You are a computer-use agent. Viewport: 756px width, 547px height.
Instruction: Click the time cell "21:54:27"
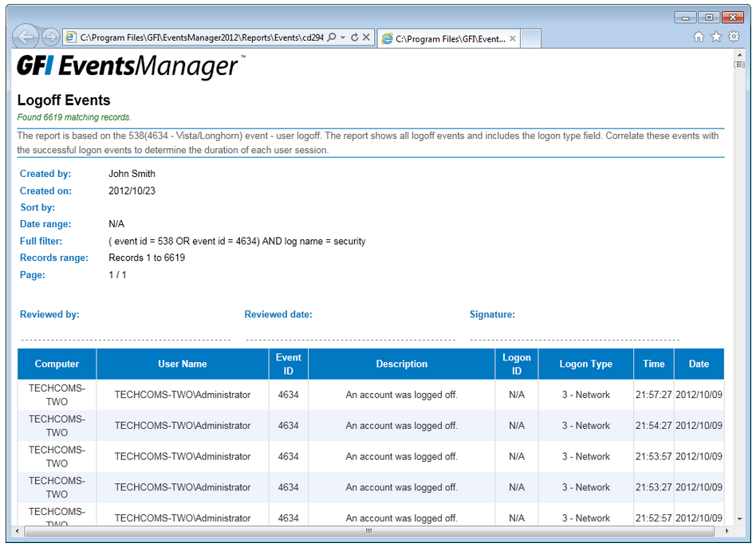pyautogui.click(x=653, y=426)
